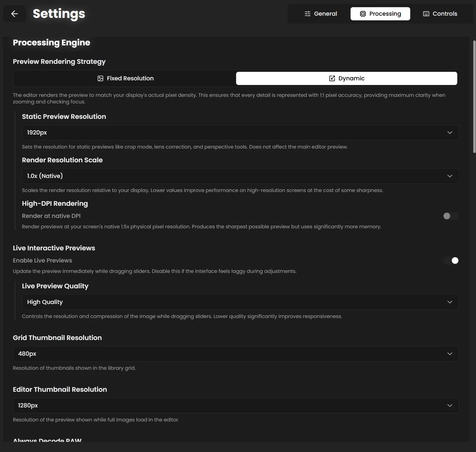Open the Controls settings tab
Image resolution: width=476 pixels, height=452 pixels.
point(440,14)
